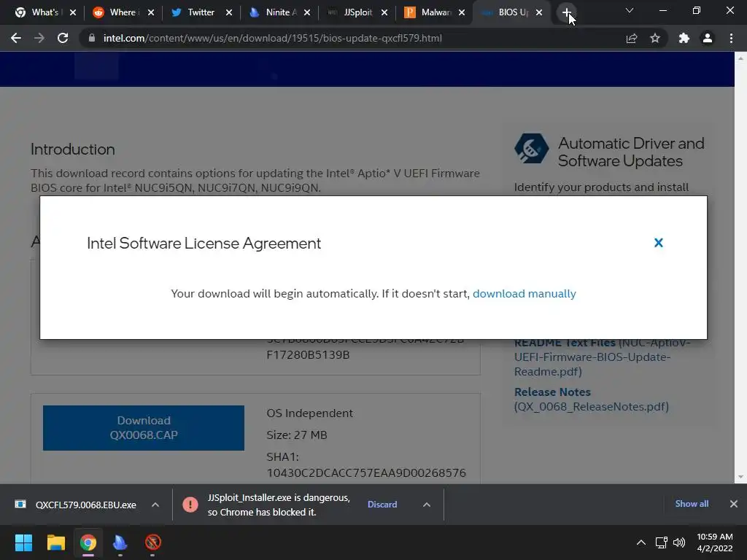Screen dimensions: 747x560
Task: Open a new tab with plus button
Action: click(x=566, y=12)
